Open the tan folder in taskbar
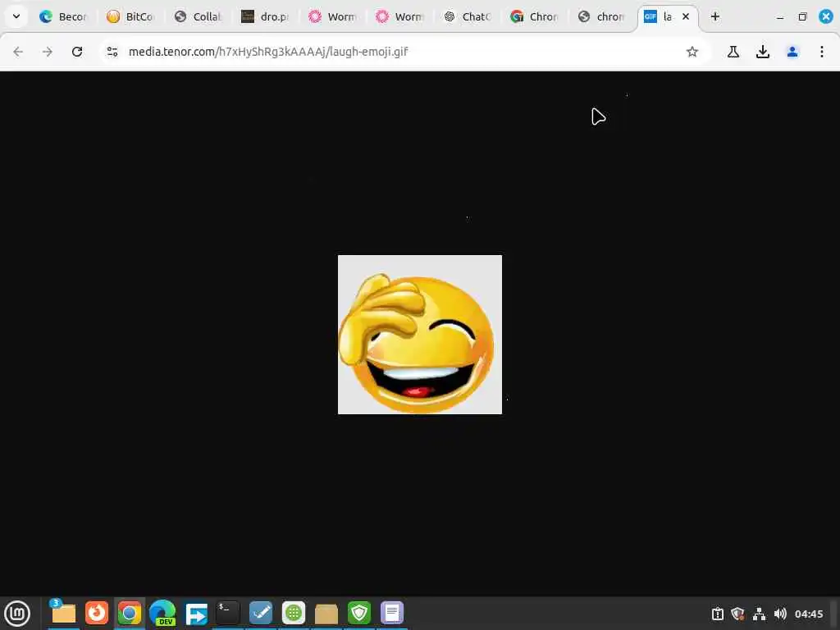This screenshot has width=840, height=630. point(326,614)
